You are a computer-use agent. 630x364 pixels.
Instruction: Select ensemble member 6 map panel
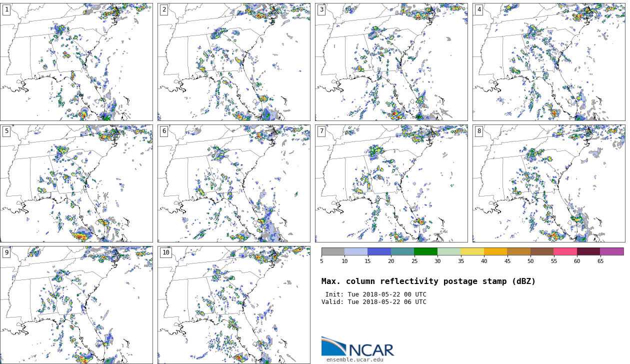tap(233, 183)
